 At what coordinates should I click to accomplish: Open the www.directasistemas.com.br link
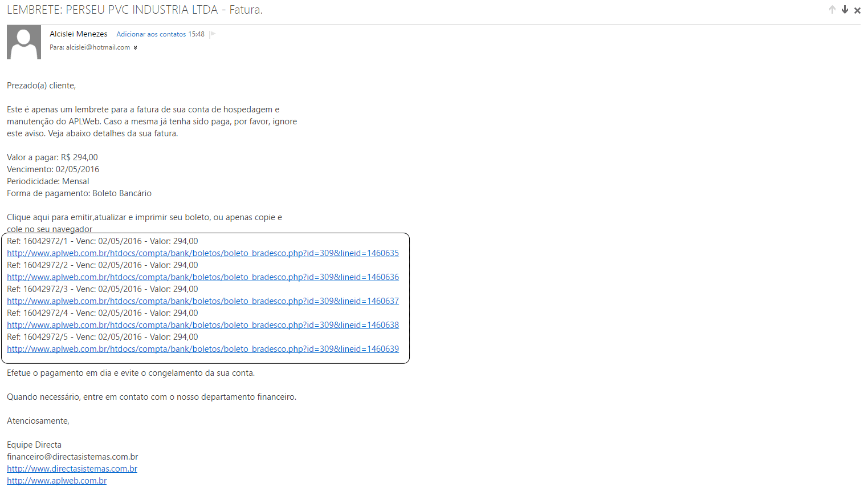coord(72,469)
